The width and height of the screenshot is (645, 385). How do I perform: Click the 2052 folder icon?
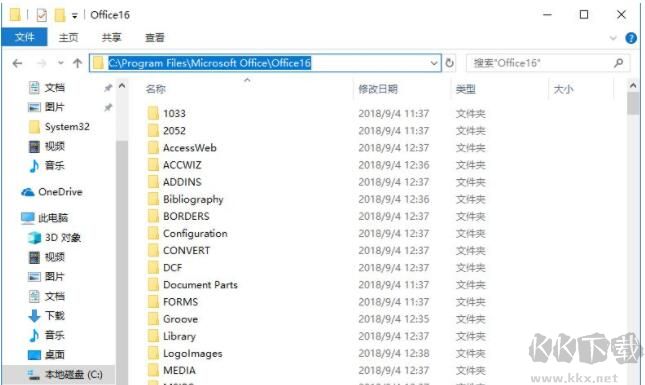coord(153,130)
